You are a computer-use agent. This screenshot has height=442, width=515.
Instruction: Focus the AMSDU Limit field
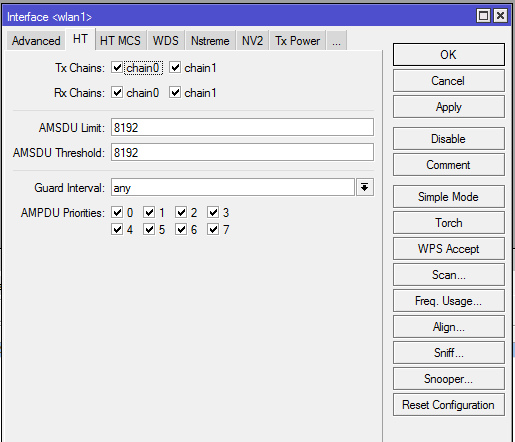click(x=242, y=127)
